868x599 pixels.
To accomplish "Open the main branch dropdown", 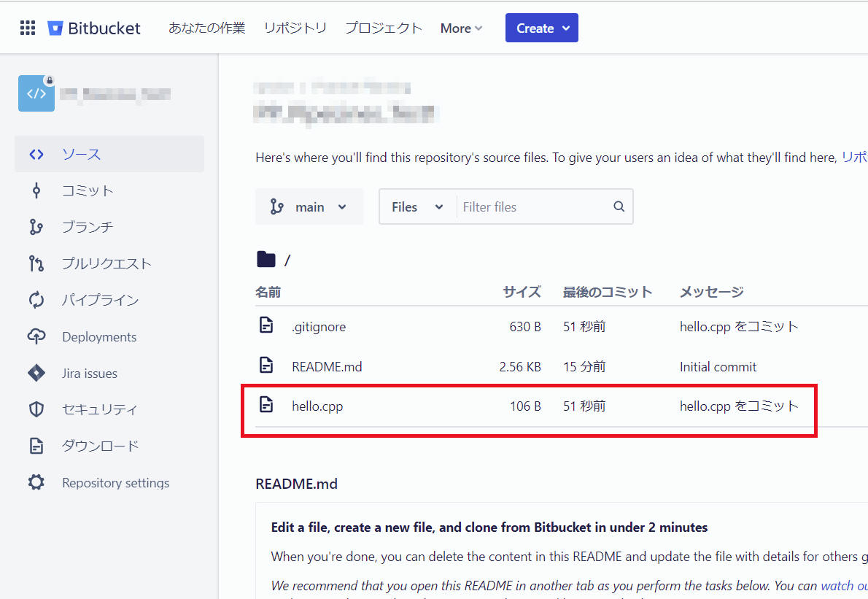I will coord(309,207).
